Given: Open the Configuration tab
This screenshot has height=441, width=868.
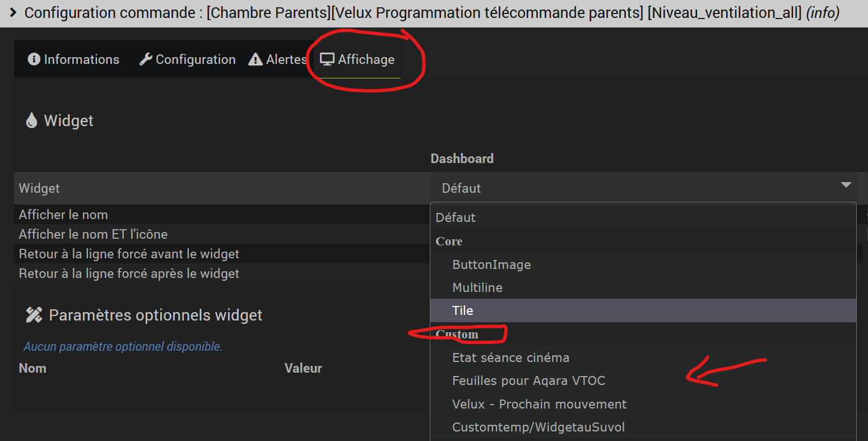Looking at the screenshot, I should 195,59.
